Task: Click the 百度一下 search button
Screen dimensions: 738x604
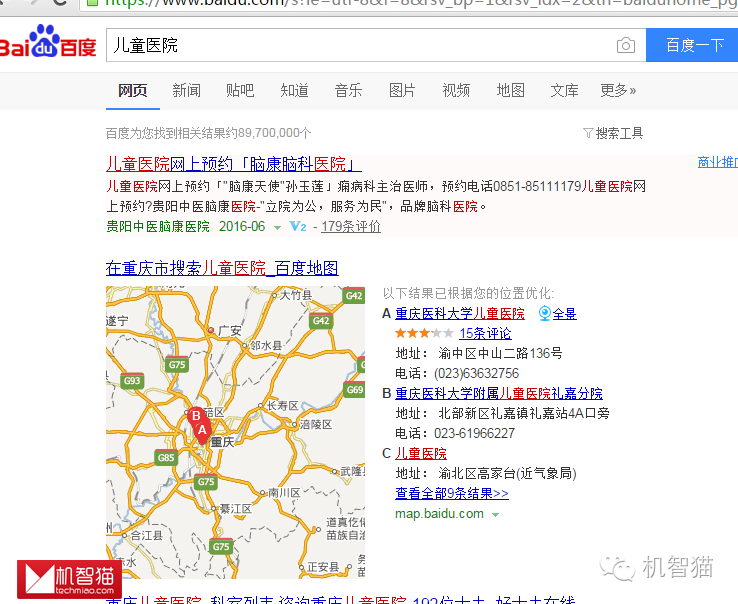Action: [692, 45]
